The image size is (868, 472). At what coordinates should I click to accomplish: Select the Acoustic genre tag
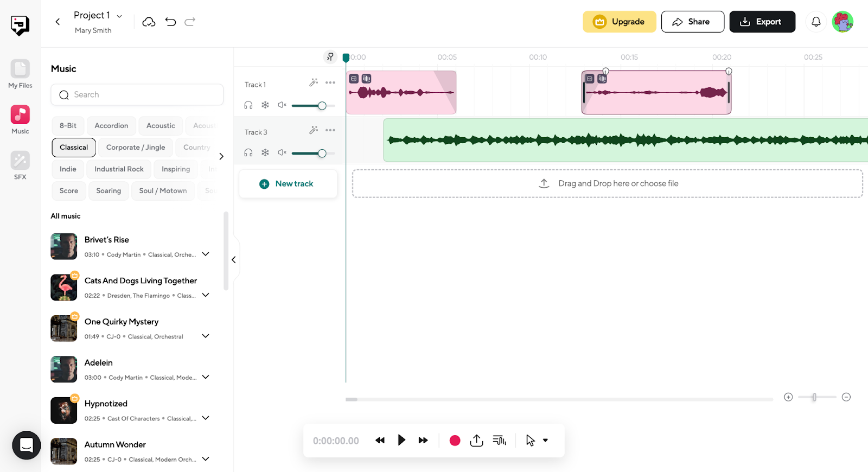pos(161,126)
